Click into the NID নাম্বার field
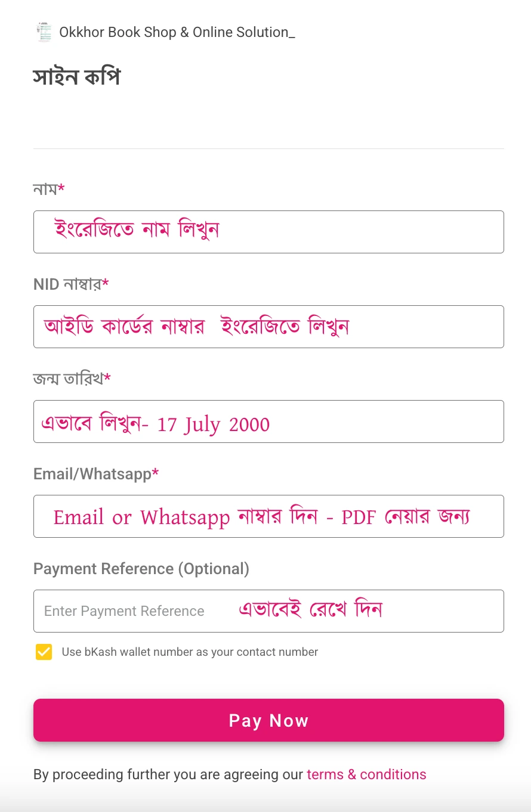531x812 pixels. [x=268, y=327]
